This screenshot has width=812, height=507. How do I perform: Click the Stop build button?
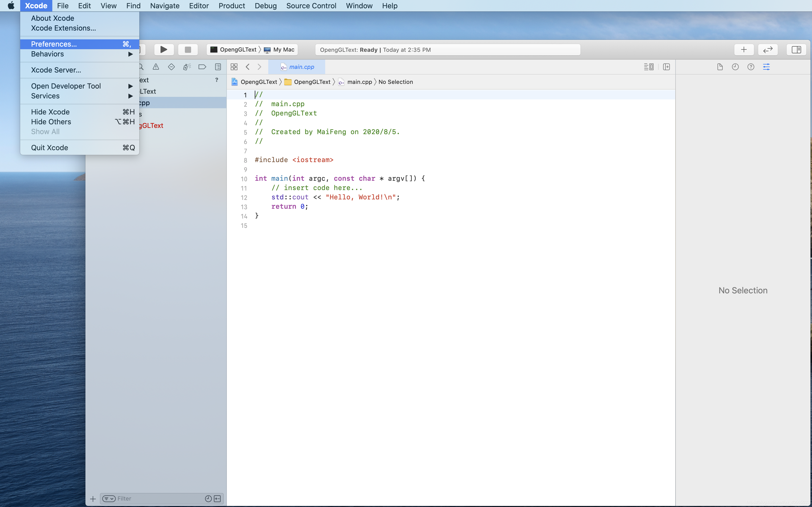click(188, 50)
